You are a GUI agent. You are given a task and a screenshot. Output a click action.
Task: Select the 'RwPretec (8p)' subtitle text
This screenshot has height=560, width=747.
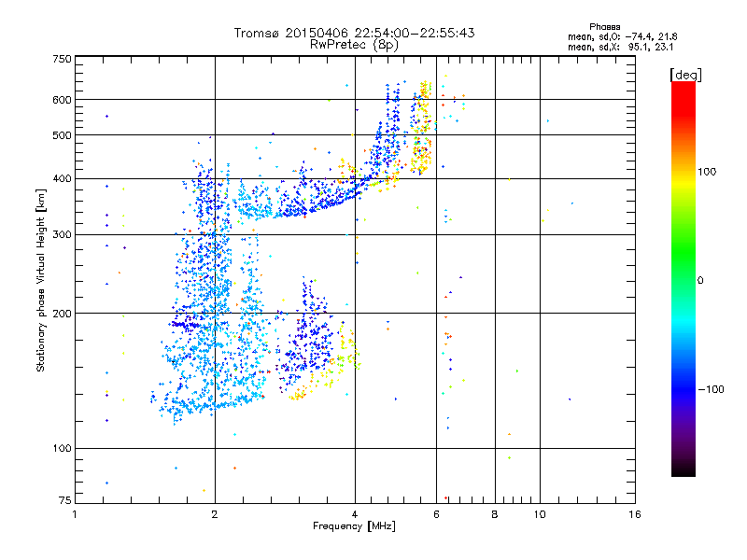(x=354, y=45)
